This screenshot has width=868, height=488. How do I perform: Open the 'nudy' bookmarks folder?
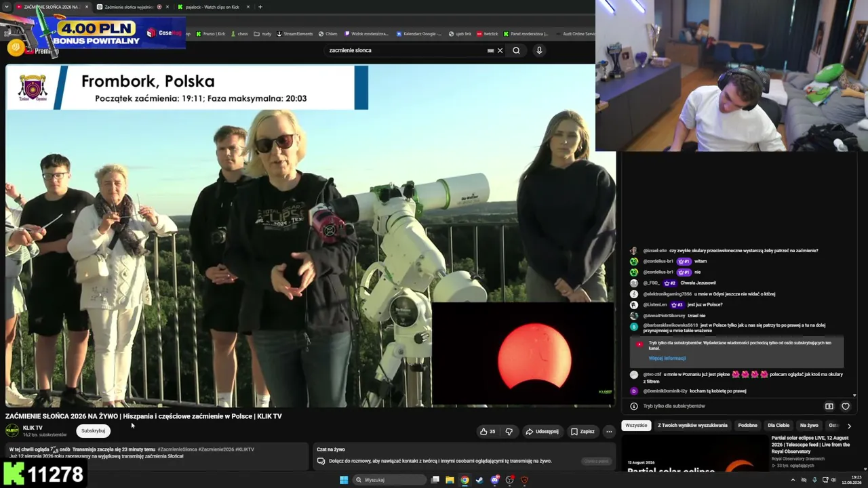click(x=262, y=34)
